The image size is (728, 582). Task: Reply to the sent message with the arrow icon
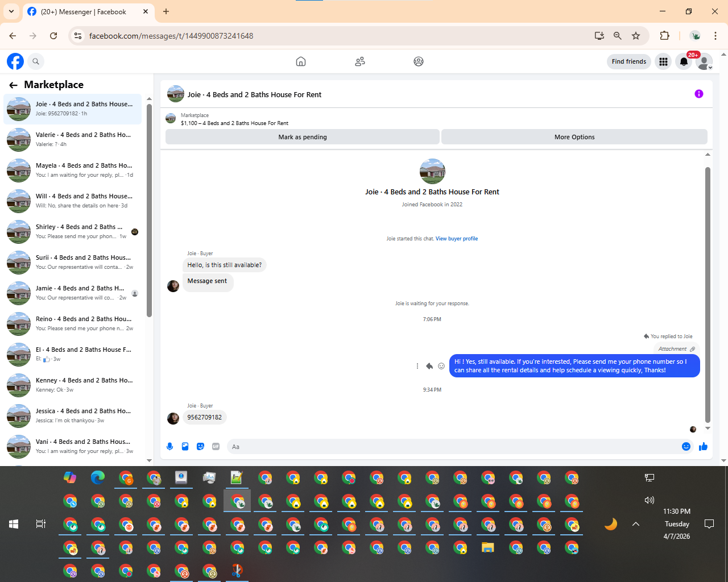429,366
